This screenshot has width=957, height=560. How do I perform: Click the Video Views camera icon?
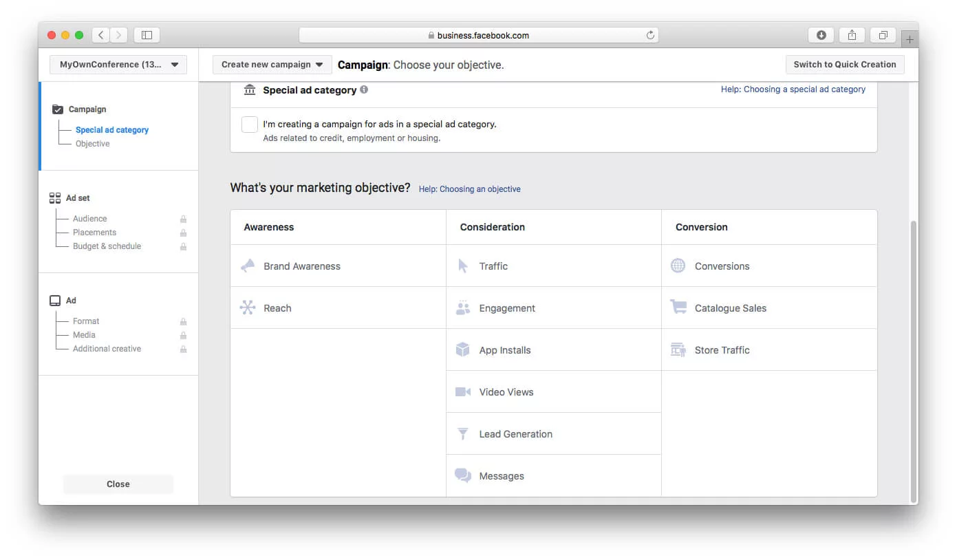click(462, 391)
